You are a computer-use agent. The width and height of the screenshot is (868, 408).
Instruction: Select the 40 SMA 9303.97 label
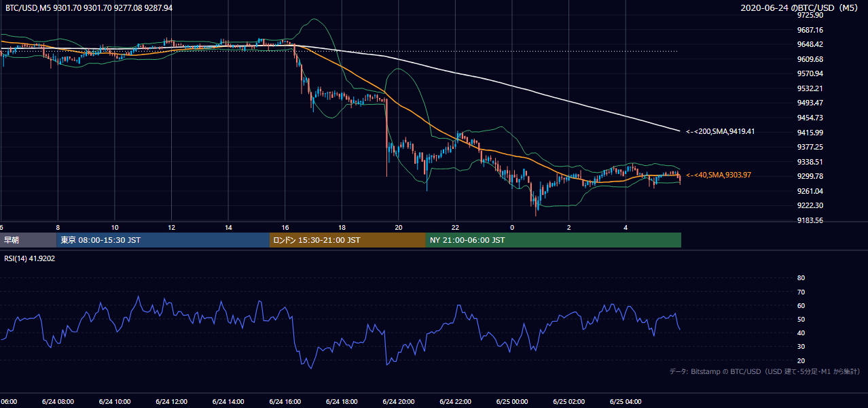(718, 175)
